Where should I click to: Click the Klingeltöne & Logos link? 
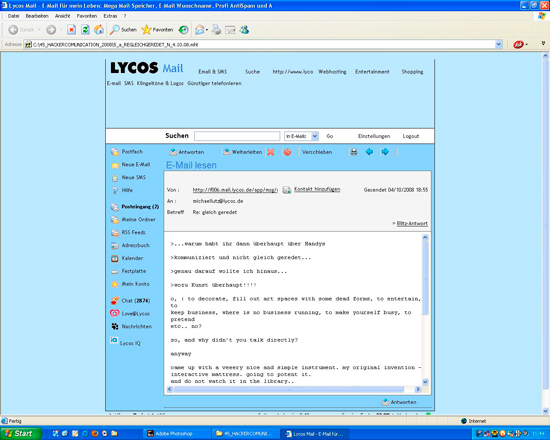(160, 83)
